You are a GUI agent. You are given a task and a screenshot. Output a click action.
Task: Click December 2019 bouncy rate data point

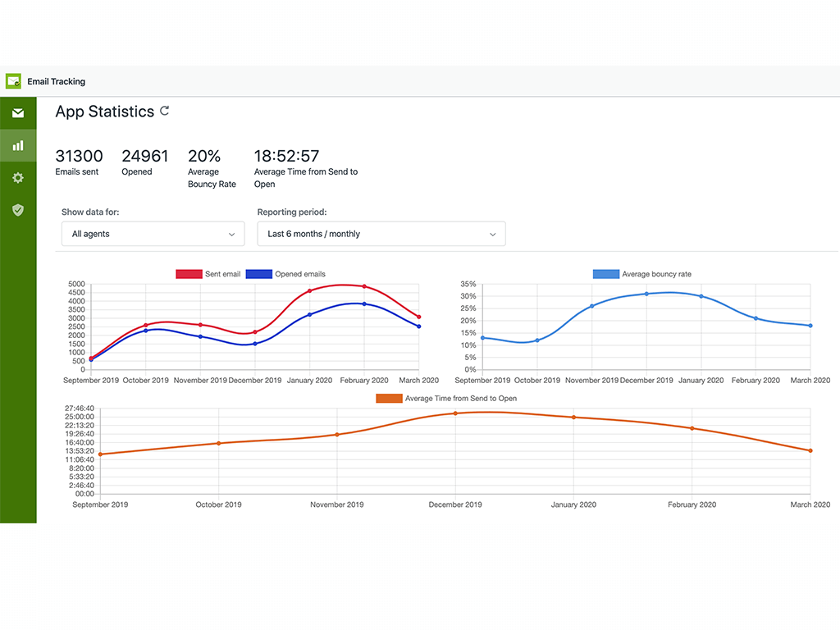tap(646, 294)
